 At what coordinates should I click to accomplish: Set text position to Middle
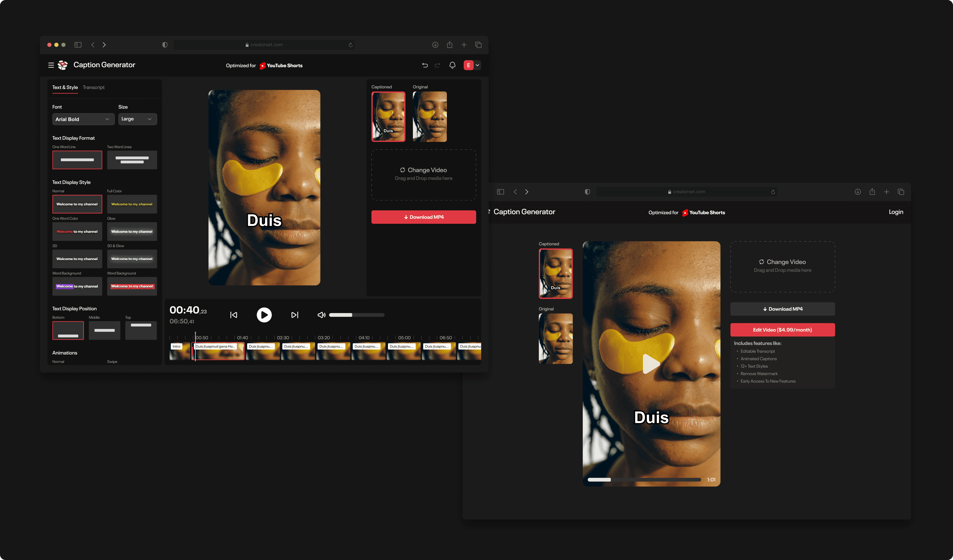[104, 331]
